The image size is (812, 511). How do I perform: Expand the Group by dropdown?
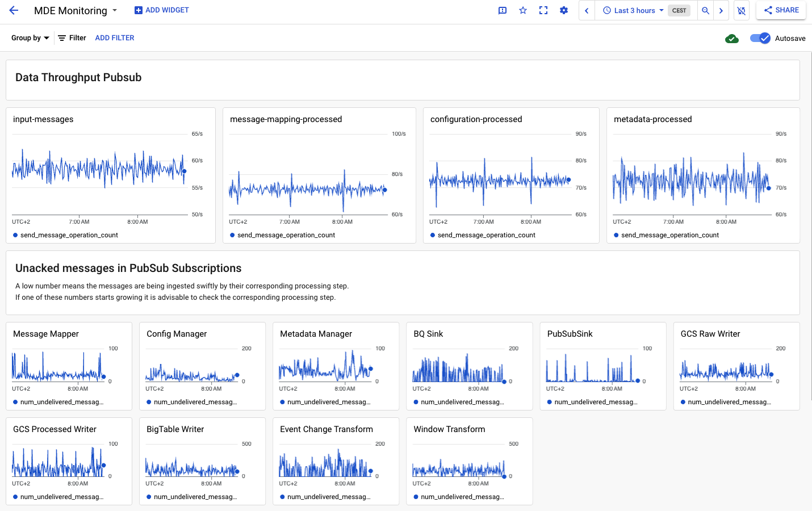click(30, 37)
